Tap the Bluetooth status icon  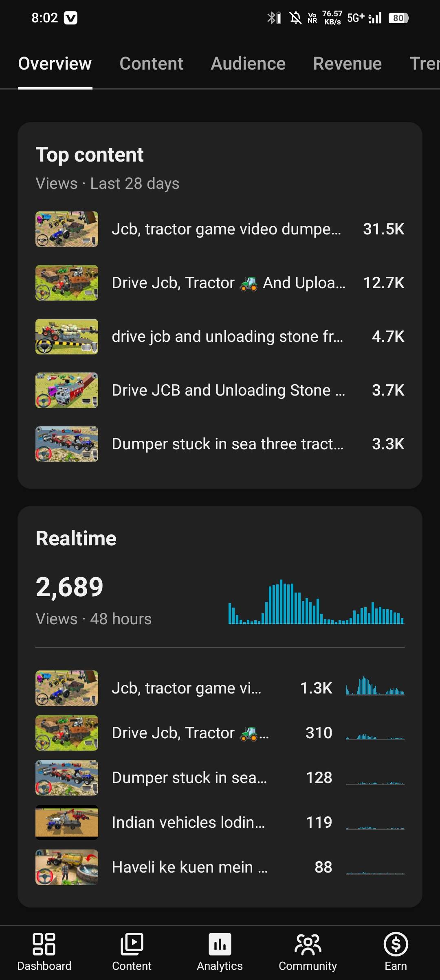(x=273, y=18)
